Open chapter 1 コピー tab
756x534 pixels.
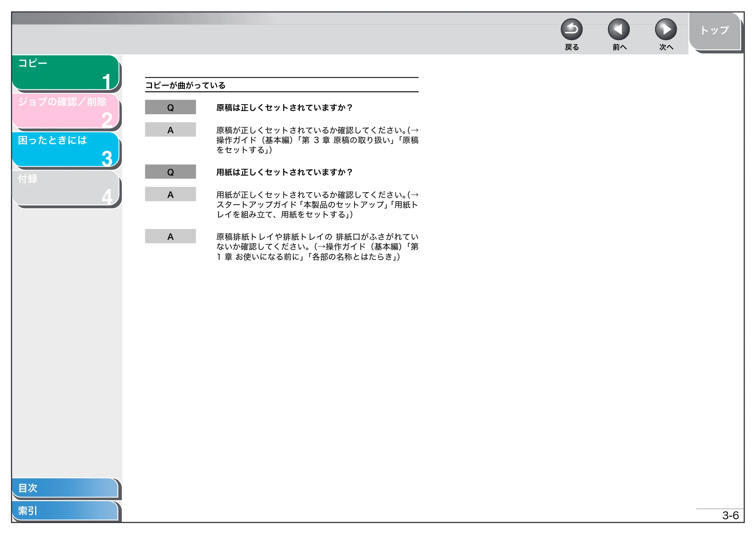(x=66, y=72)
